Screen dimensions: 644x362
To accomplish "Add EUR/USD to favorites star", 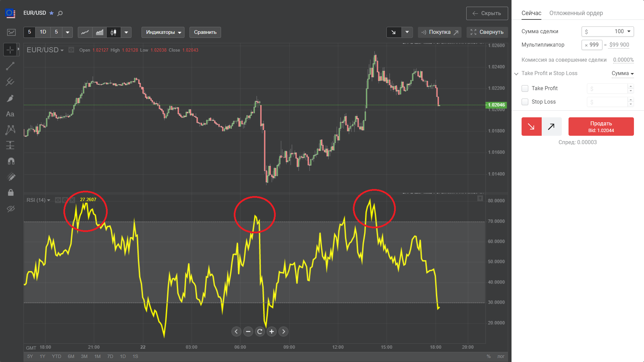I will point(51,13).
